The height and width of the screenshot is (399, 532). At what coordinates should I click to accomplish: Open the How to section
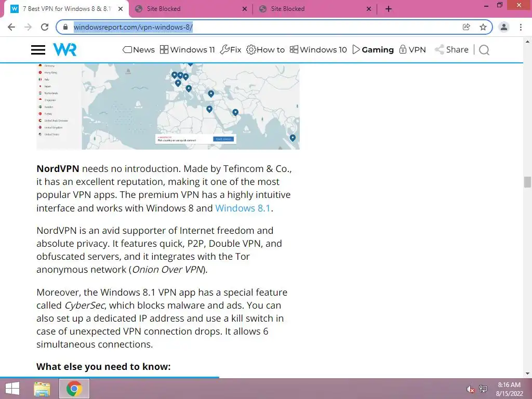(265, 50)
